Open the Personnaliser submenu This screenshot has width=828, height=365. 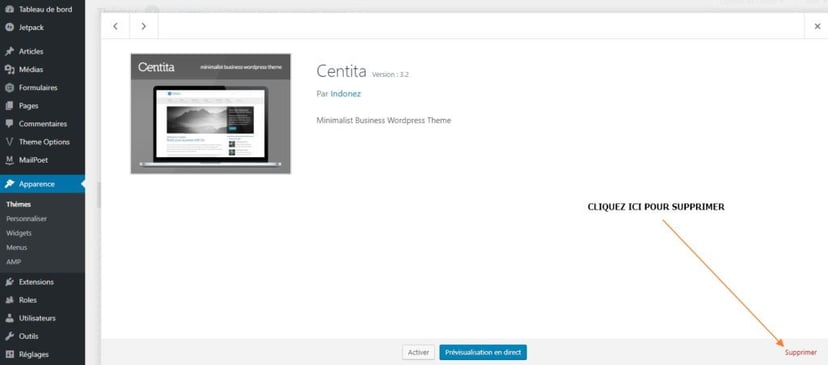click(26, 219)
